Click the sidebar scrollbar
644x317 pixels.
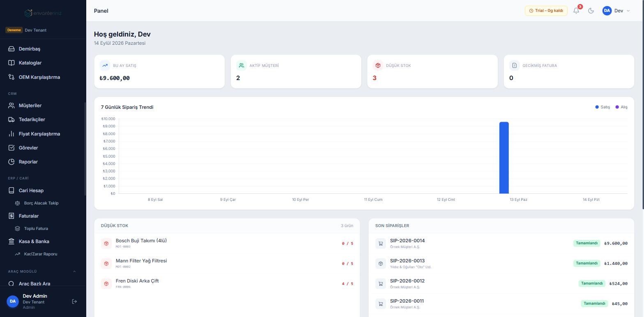(85, 149)
